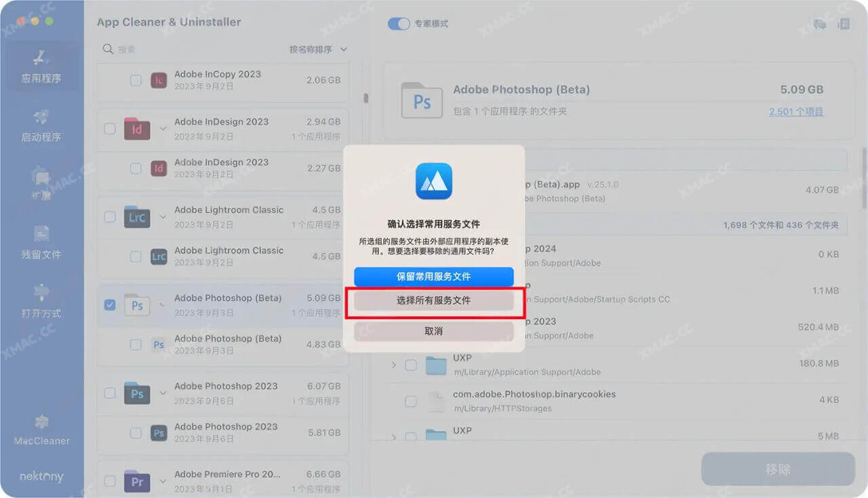This screenshot has height=498, width=868.
Task: Click the nektony logo at sidebar bottom
Action: [x=41, y=476]
